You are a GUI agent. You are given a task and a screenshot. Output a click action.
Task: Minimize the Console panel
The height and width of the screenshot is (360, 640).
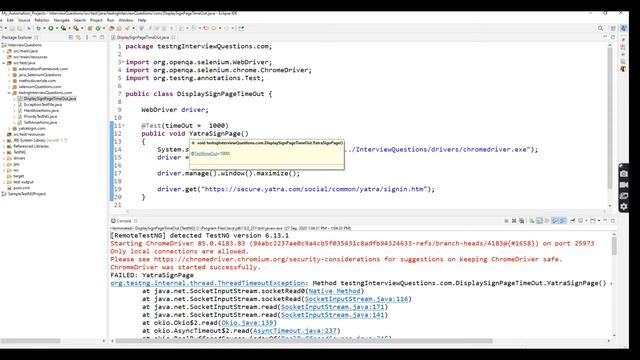click(x=605, y=221)
